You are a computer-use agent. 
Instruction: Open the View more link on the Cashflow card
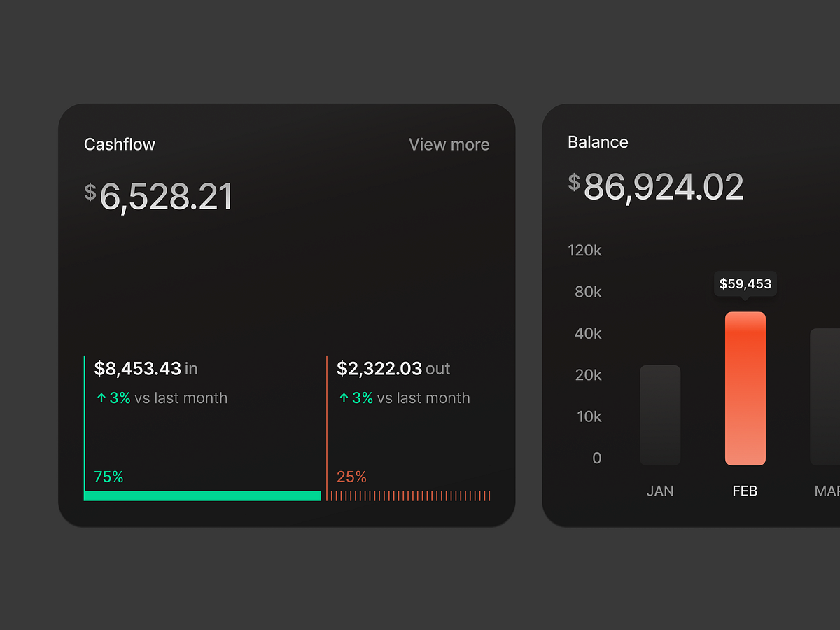449,144
